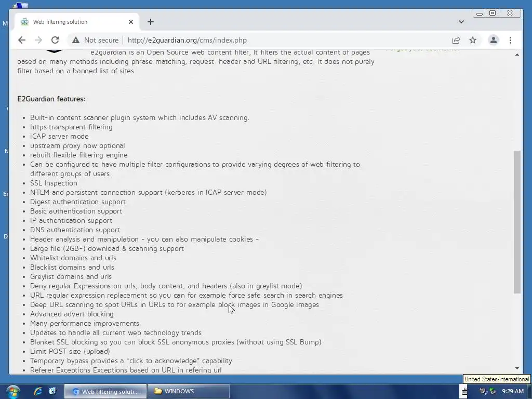Click 'Blacklist domains and urls' item
Image resolution: width=532 pixels, height=399 pixels.
point(72,267)
